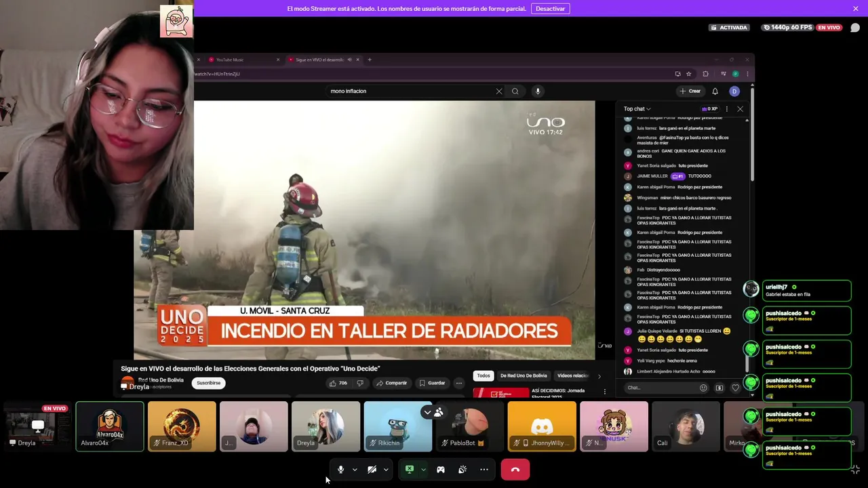Open the browser three-dot menu
The height and width of the screenshot is (488, 868).
(x=747, y=74)
